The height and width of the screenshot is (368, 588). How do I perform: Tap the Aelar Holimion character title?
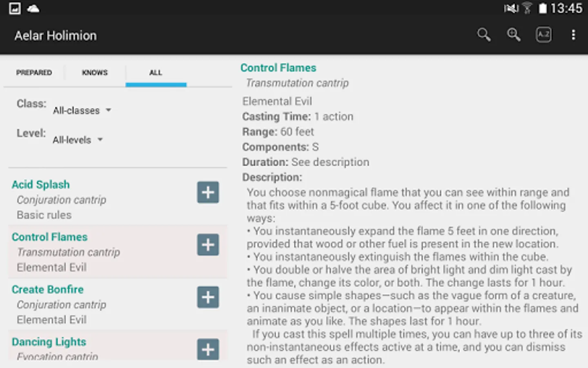pos(56,36)
